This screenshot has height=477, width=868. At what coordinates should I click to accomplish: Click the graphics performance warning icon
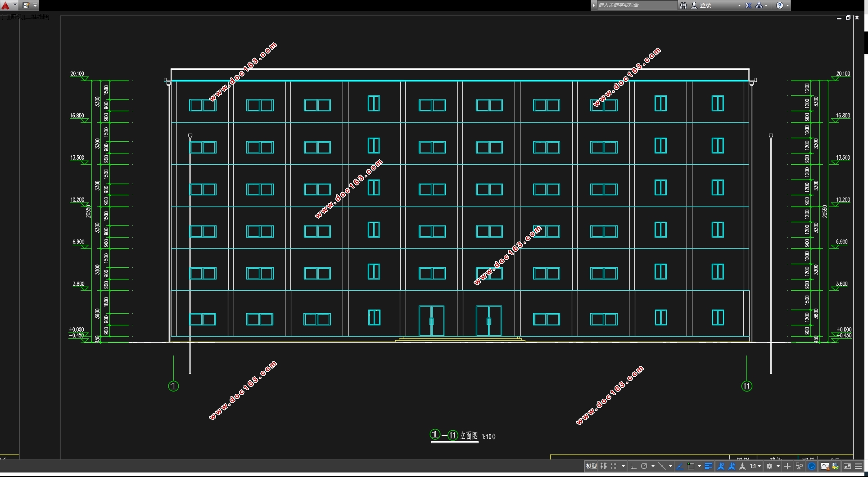click(825, 466)
